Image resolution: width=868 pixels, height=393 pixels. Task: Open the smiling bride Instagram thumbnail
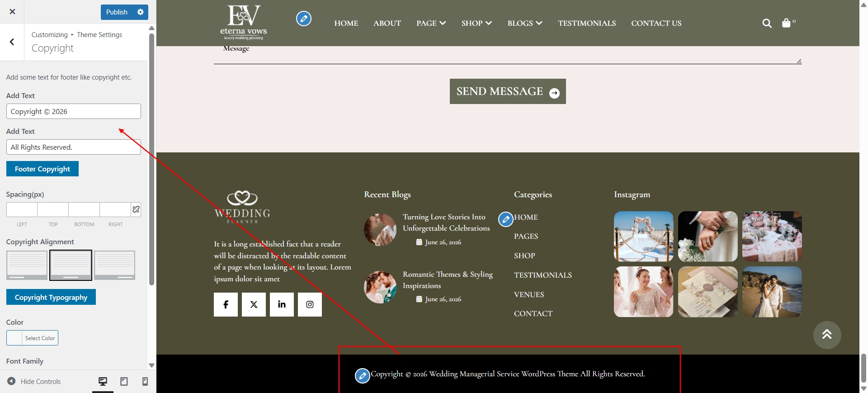coord(643,292)
